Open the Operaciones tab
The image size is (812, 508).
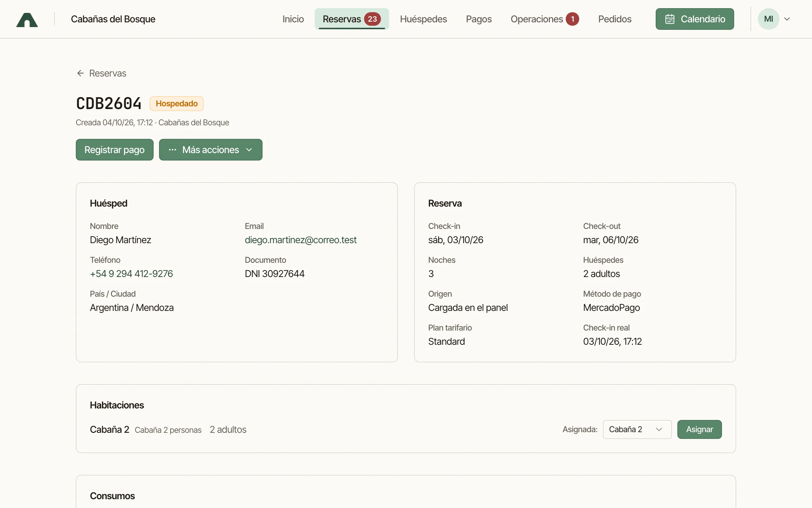(x=544, y=19)
